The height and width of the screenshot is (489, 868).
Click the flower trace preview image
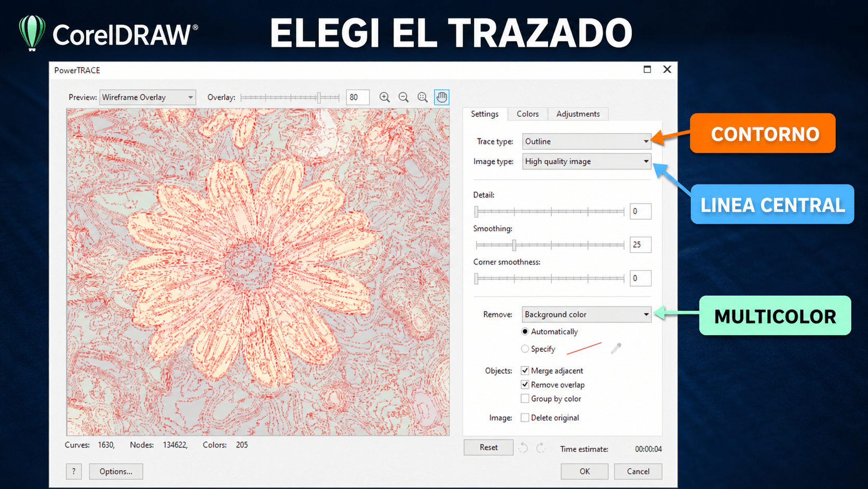point(258,272)
